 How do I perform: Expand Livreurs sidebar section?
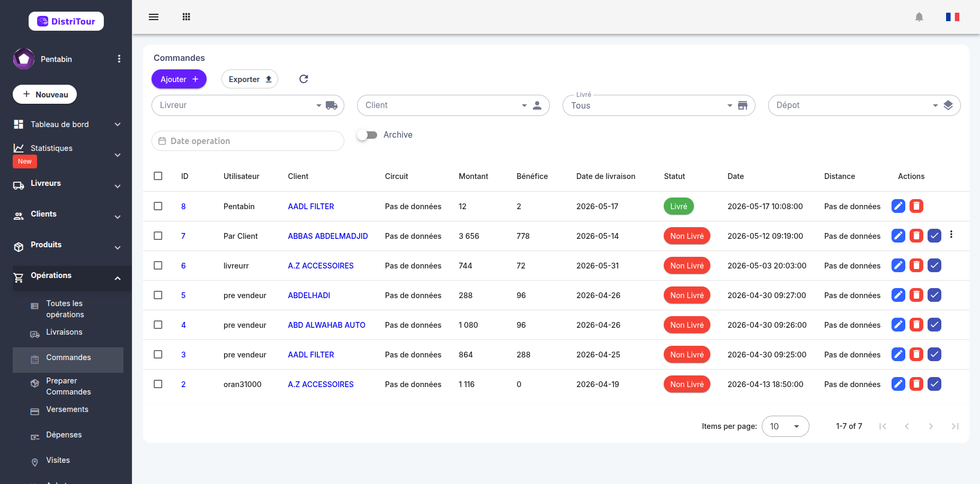click(x=67, y=185)
